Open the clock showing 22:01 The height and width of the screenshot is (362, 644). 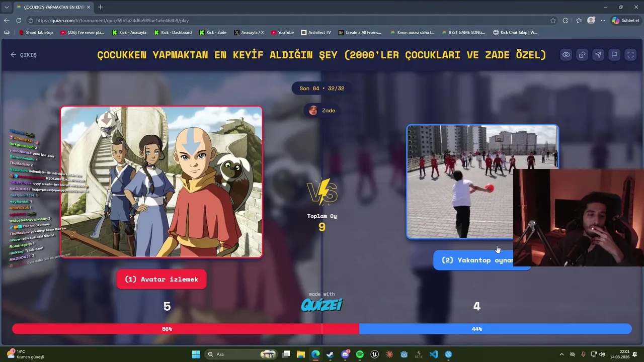pos(620,354)
